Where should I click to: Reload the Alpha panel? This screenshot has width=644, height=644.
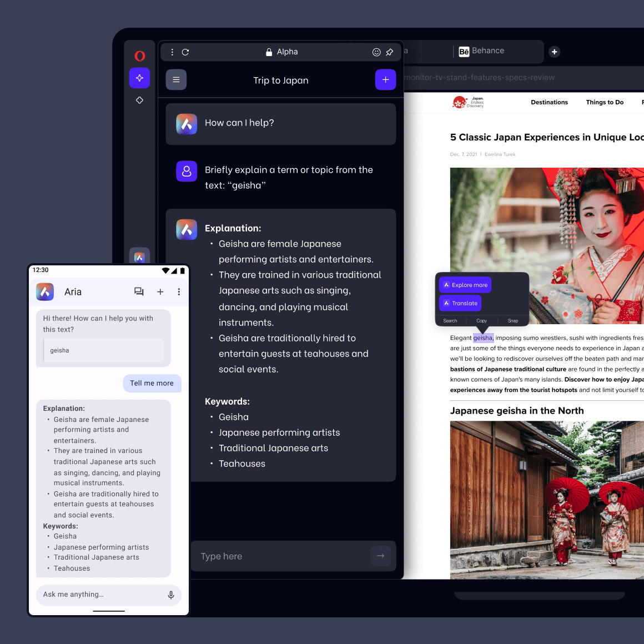(185, 52)
